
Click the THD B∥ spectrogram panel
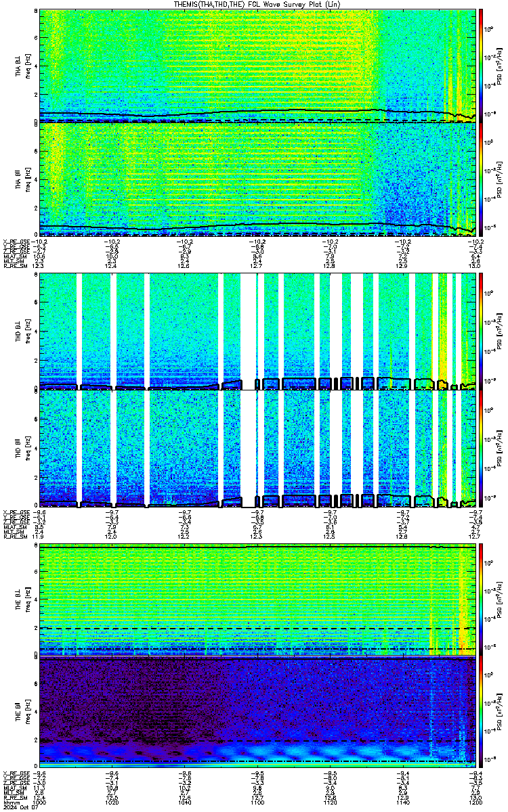(x=257, y=447)
